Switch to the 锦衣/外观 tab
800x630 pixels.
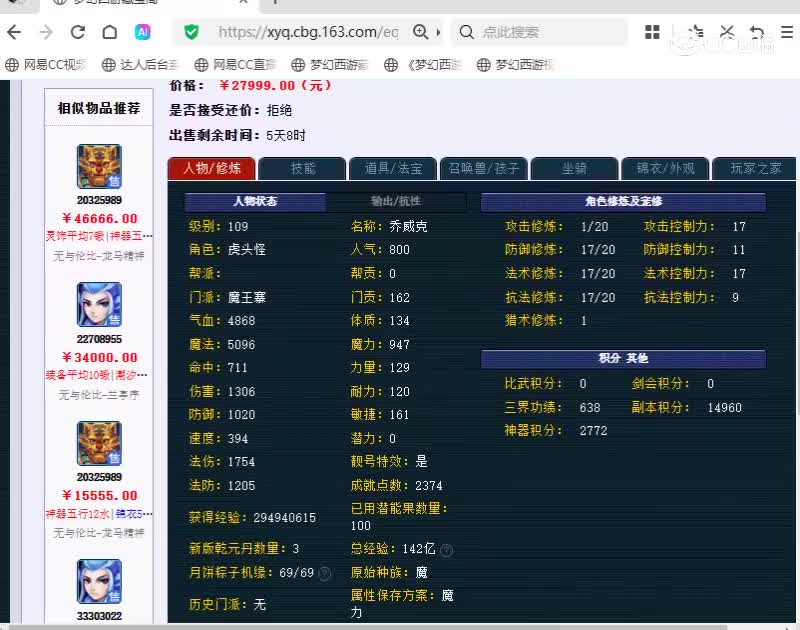click(665, 168)
